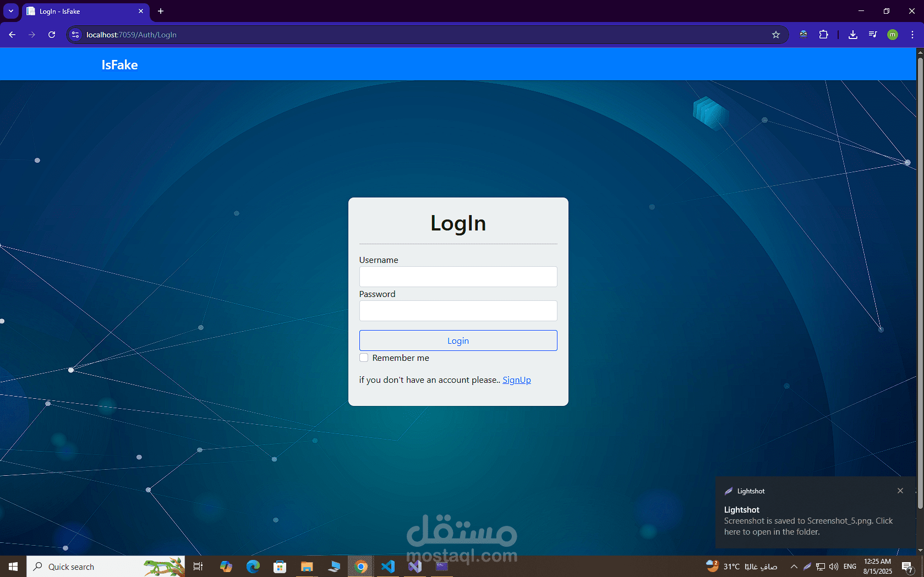This screenshot has height=577, width=924.
Task: Open the purple terminal-like taskbar app
Action: (442, 567)
